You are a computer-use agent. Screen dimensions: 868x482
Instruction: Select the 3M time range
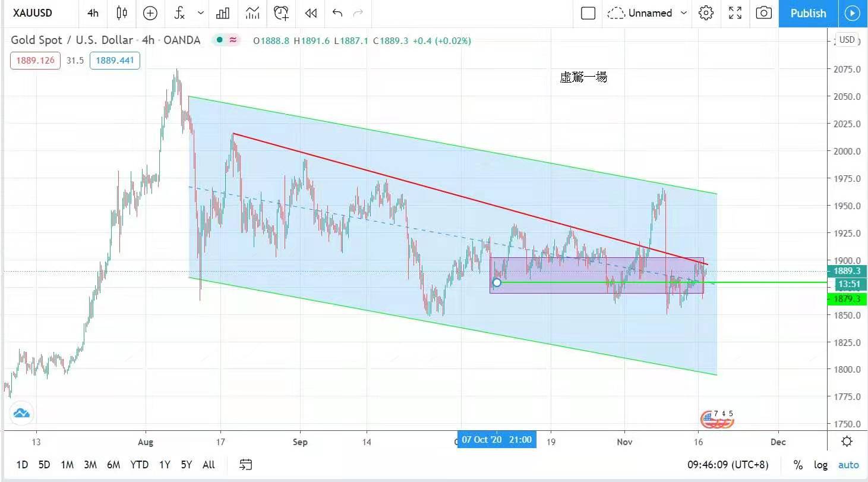(x=90, y=465)
